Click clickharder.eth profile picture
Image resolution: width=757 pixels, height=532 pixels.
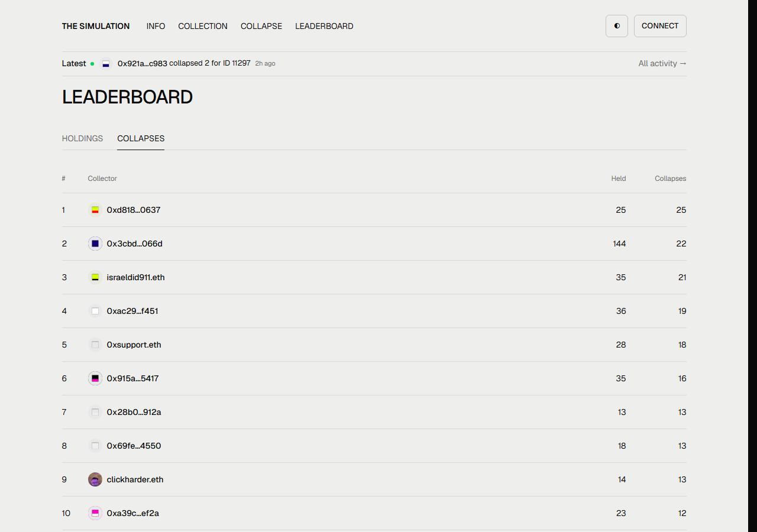pos(95,479)
